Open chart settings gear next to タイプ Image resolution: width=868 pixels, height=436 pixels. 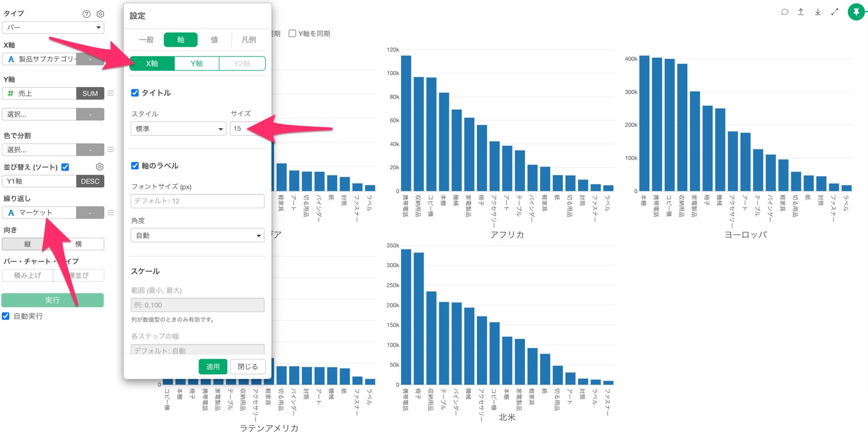[x=100, y=14]
